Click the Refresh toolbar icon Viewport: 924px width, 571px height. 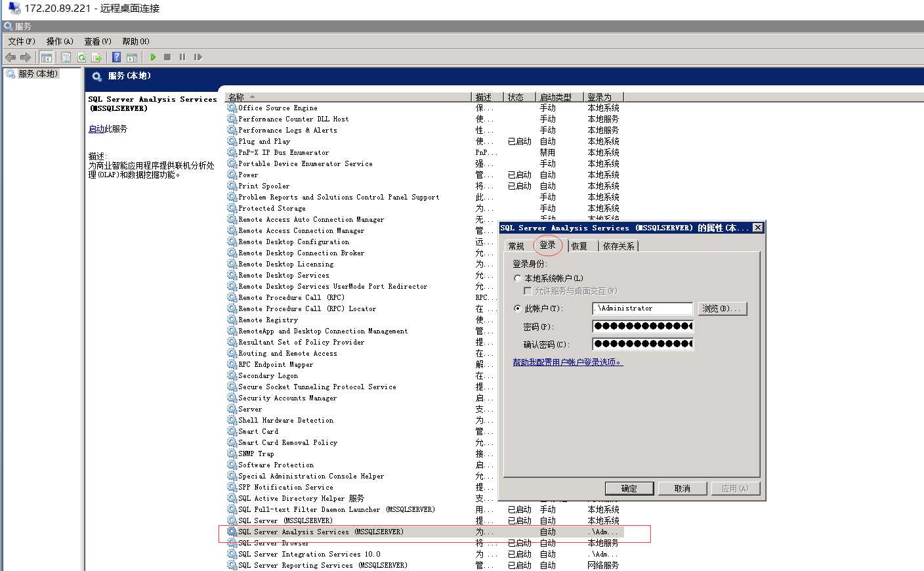(x=81, y=58)
